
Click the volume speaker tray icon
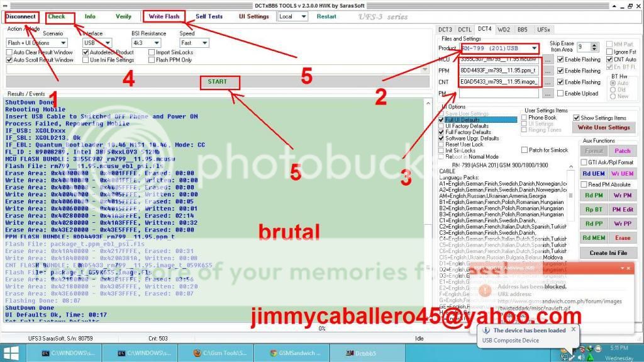(x=580, y=358)
